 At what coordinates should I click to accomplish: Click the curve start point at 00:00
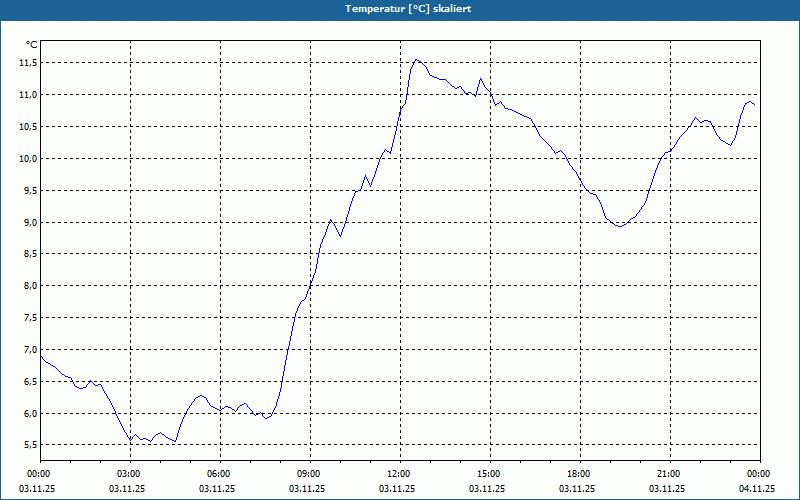tap(41, 356)
